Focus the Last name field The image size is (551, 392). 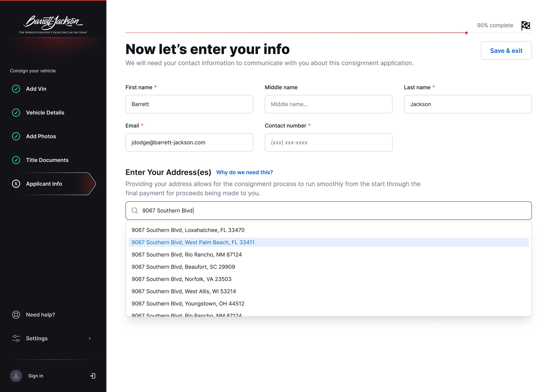point(468,104)
